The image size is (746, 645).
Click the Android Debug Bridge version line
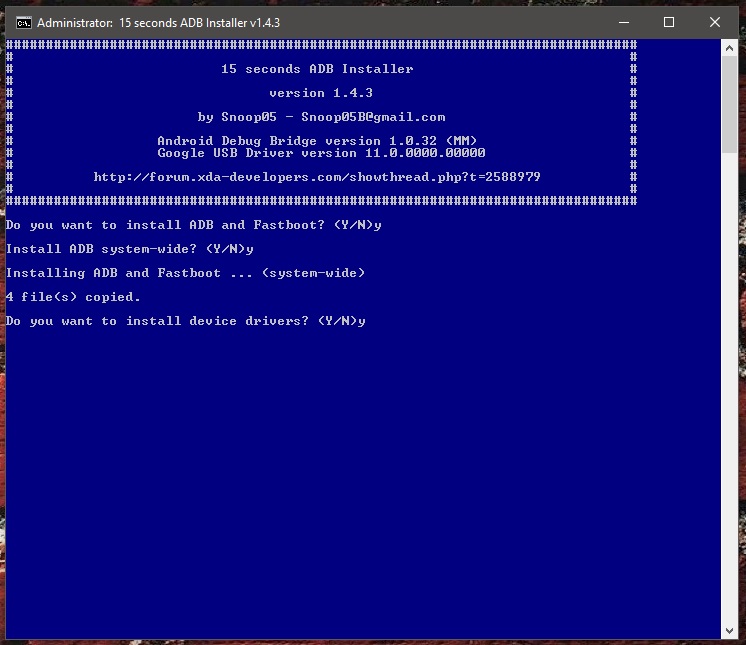[317, 141]
